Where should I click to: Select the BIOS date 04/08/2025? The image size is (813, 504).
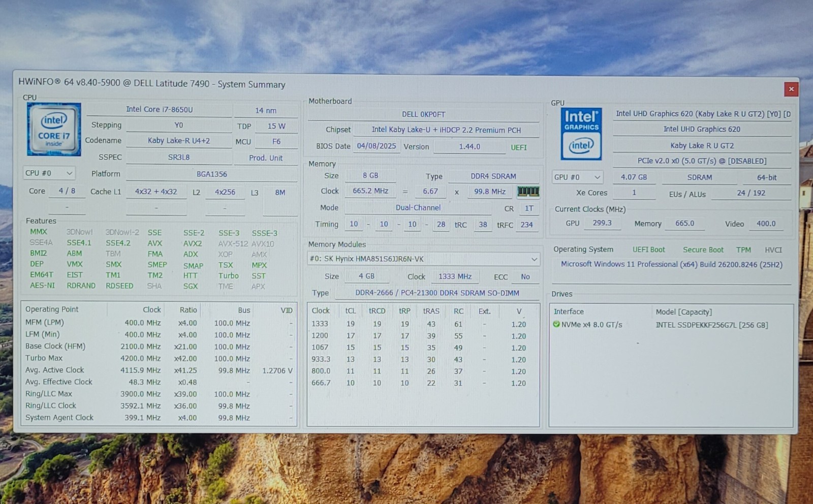[x=377, y=146]
